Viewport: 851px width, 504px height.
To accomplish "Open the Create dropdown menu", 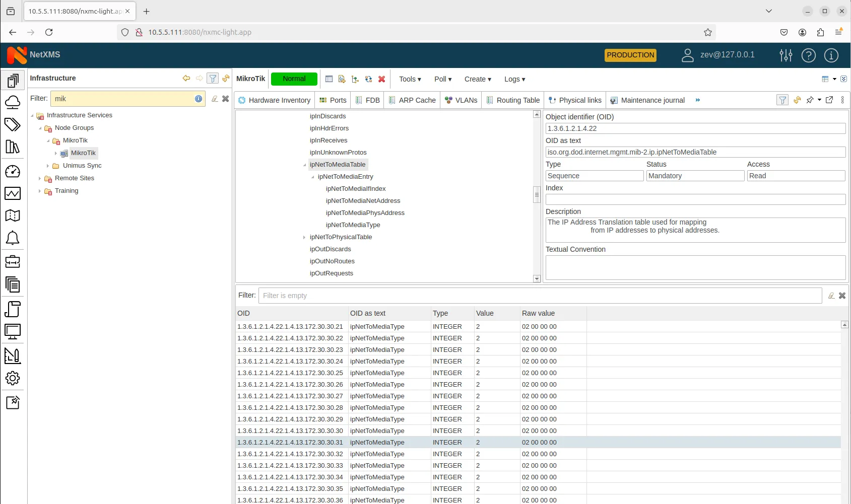I will 477,79.
